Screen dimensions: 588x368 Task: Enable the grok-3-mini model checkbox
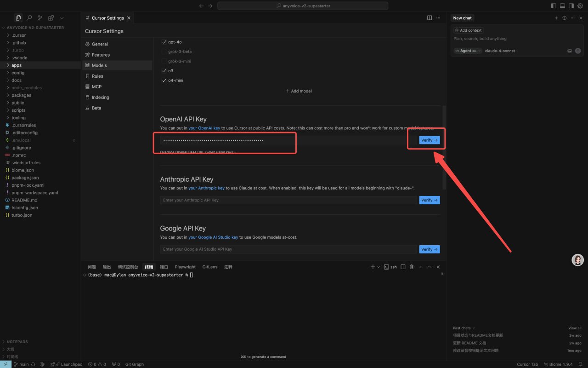coord(164,61)
